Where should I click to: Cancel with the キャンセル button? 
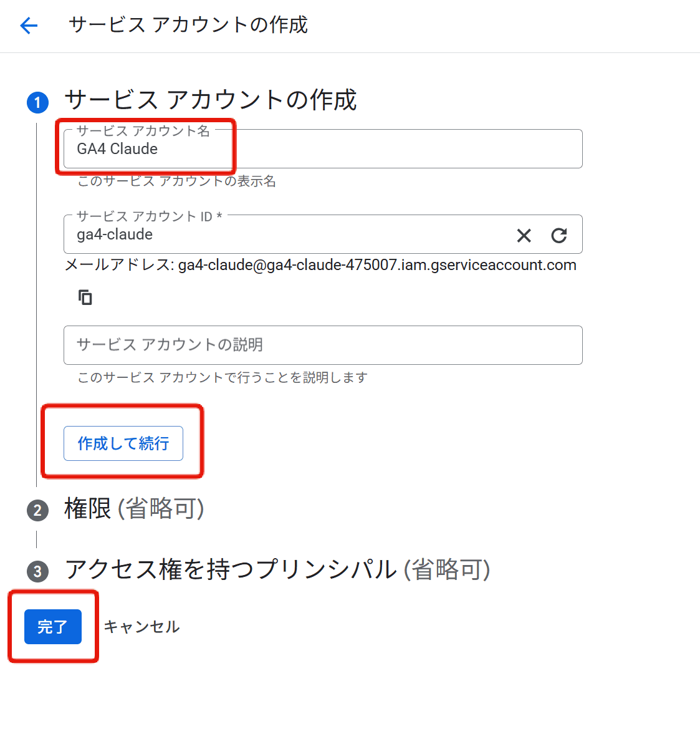point(141,627)
